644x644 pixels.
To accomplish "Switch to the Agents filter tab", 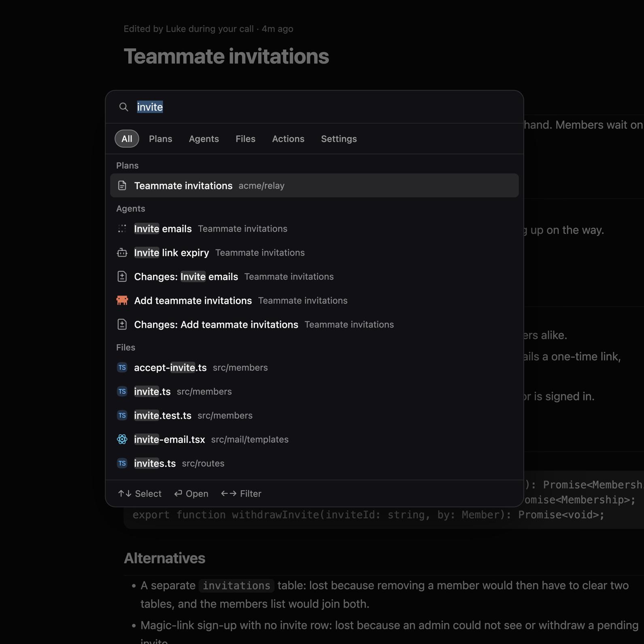I will click(x=204, y=139).
